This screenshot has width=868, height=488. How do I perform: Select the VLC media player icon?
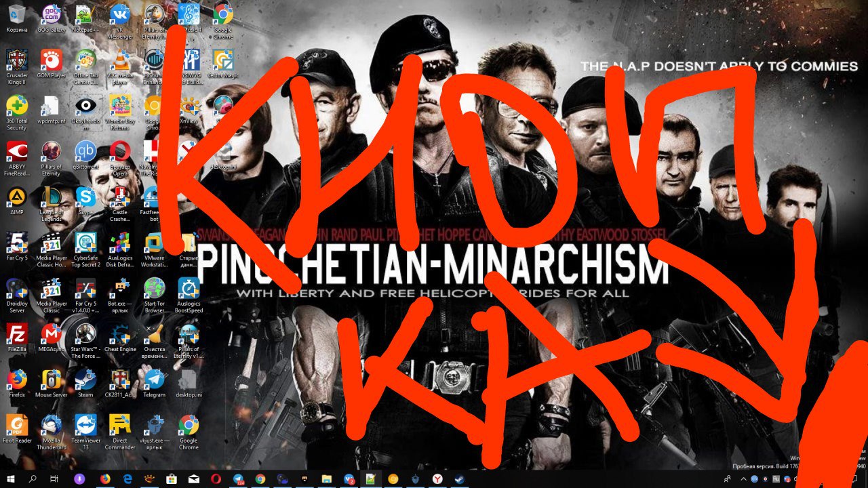[x=120, y=66]
